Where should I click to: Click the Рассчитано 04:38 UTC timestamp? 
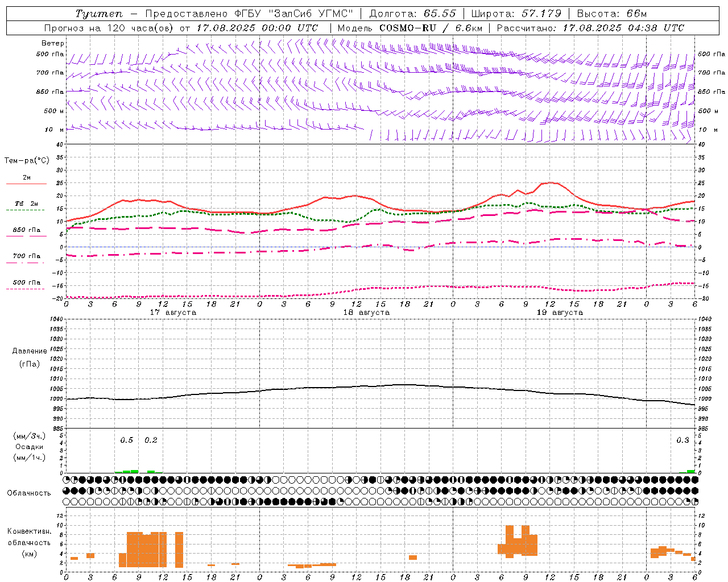(590, 28)
